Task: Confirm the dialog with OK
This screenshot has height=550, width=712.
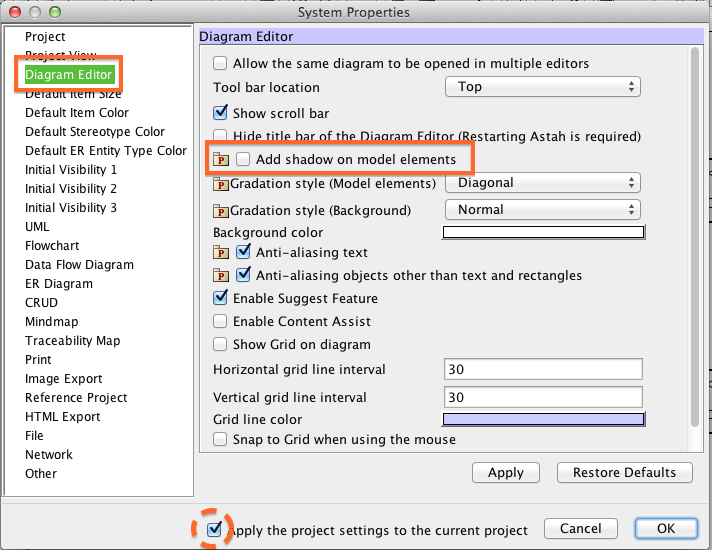Action: (667, 529)
